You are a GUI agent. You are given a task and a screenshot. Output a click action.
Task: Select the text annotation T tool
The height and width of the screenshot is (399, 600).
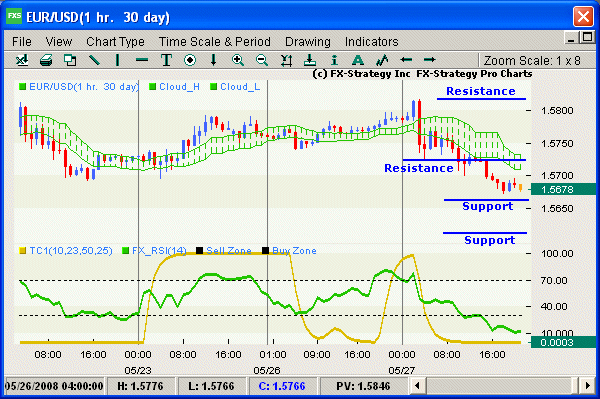click(166, 60)
